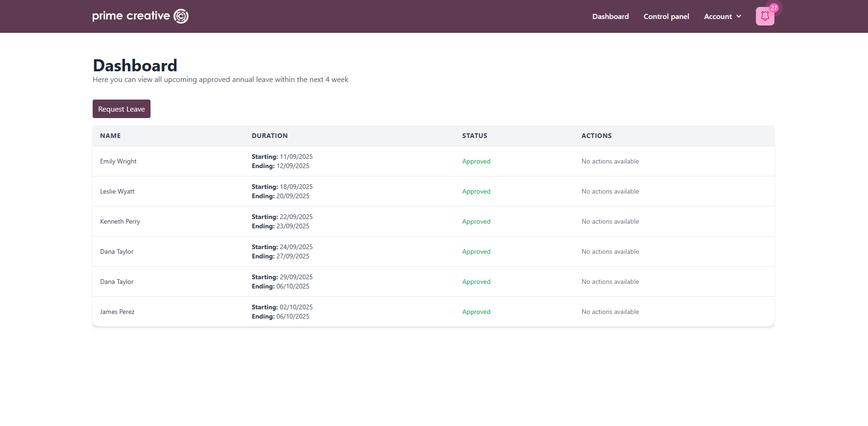Expand the Account dropdown menu
This screenshot has width=868, height=426.
pyautogui.click(x=722, y=17)
